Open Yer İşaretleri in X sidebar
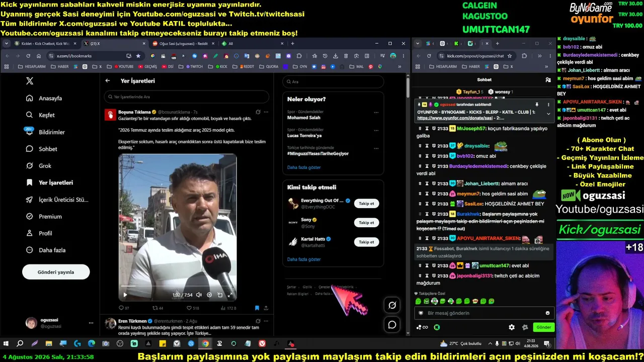 tap(50, 183)
